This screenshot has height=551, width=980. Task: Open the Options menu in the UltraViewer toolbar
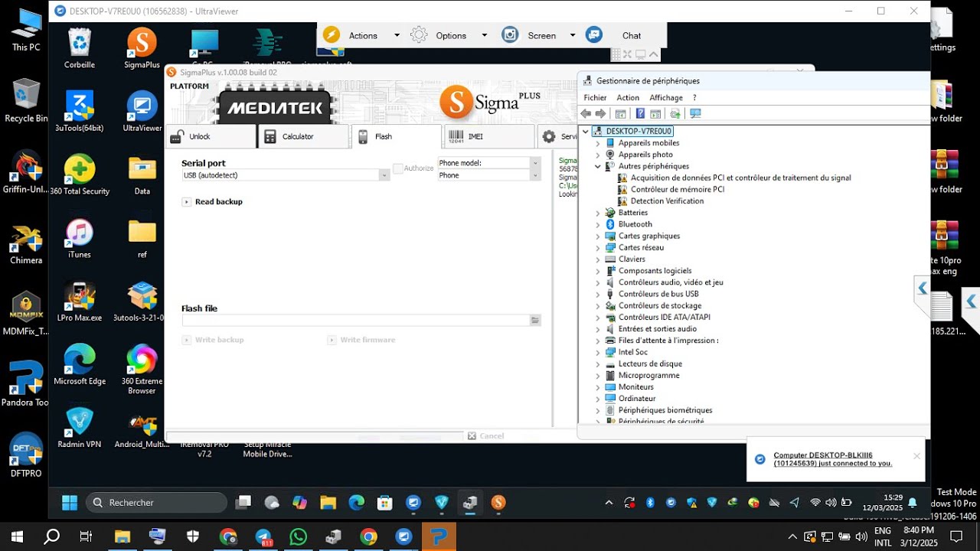[451, 35]
